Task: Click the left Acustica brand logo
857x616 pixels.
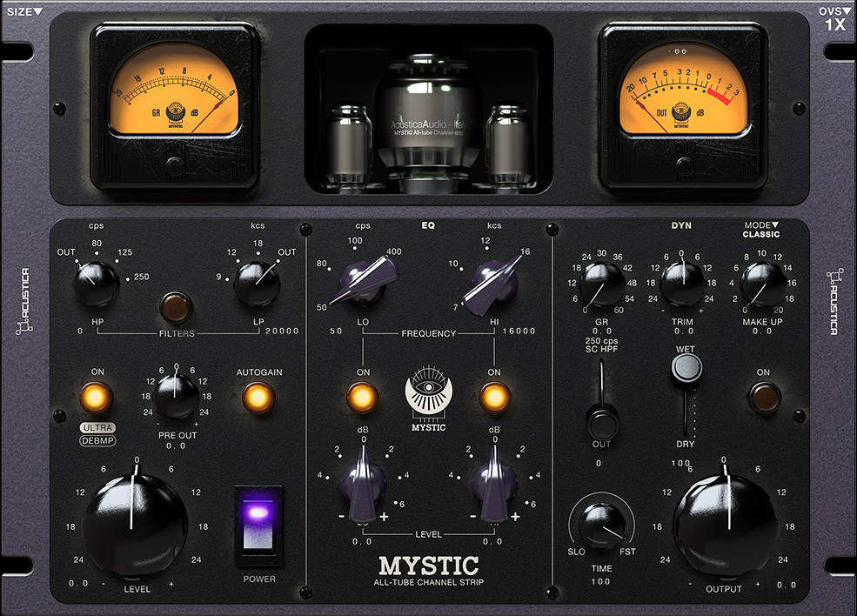Action: [24, 301]
